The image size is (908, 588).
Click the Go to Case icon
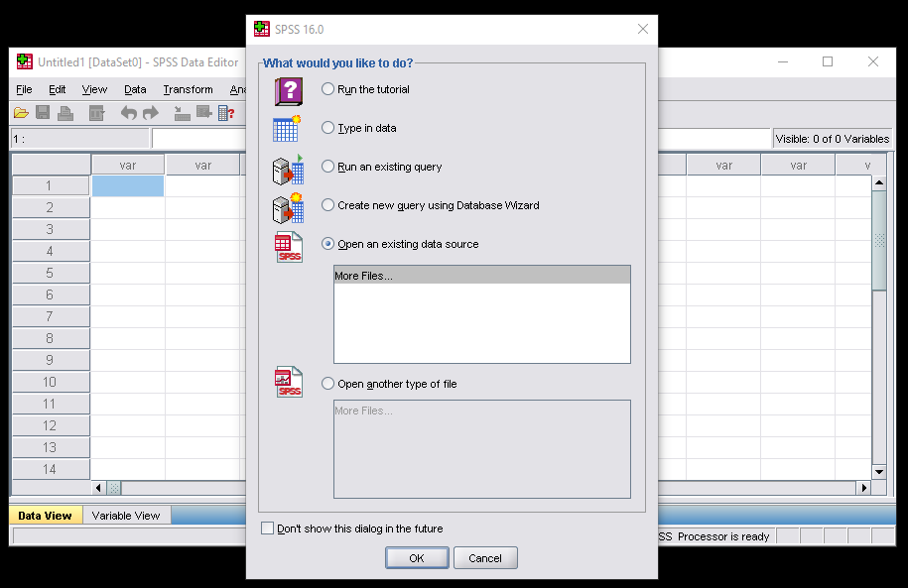click(182, 113)
